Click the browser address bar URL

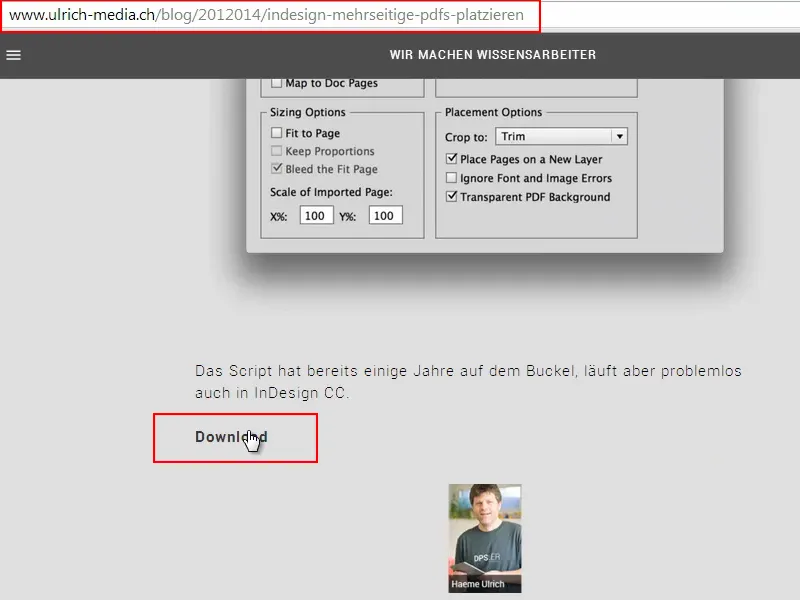pos(266,15)
